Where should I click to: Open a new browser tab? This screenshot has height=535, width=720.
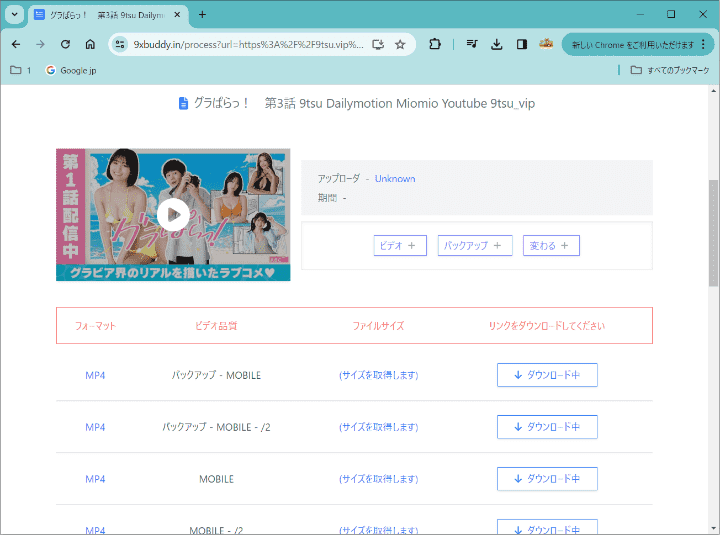pyautogui.click(x=202, y=14)
